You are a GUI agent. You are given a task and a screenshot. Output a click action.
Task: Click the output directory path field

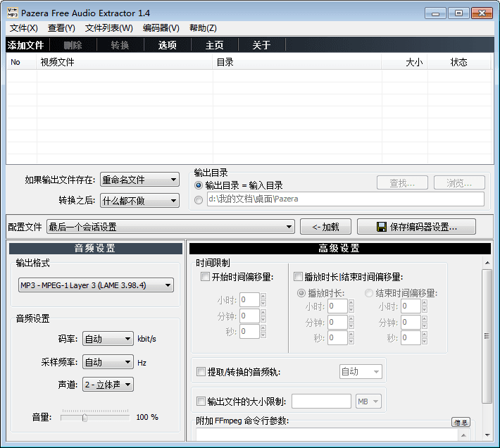click(x=346, y=199)
